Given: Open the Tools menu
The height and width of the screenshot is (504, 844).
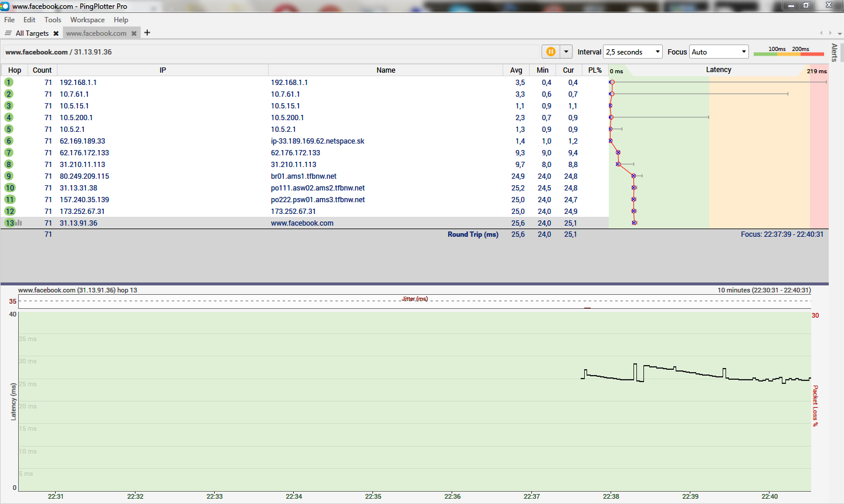Looking at the screenshot, I should point(53,19).
